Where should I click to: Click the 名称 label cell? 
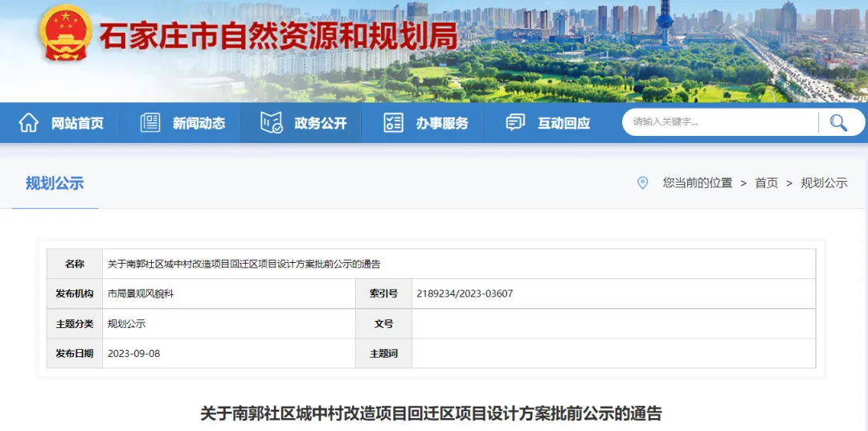75,265
